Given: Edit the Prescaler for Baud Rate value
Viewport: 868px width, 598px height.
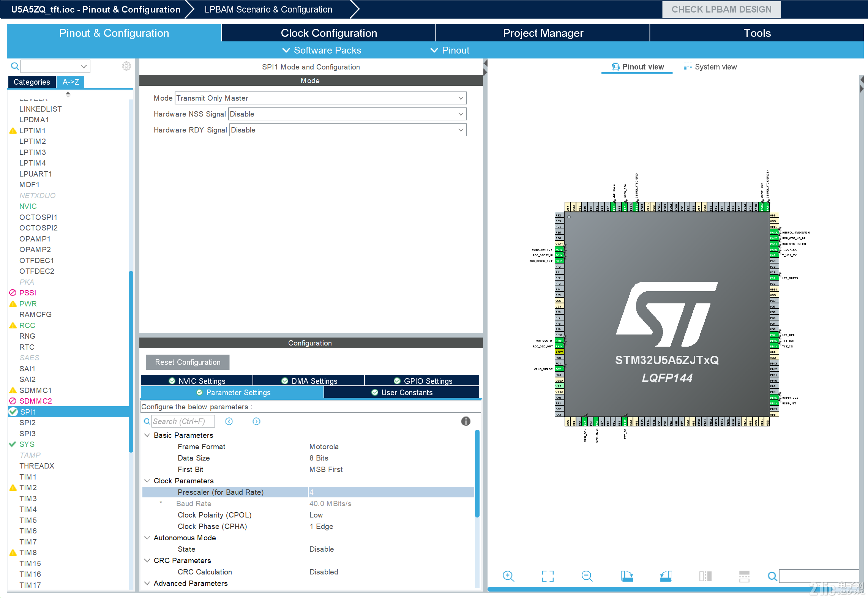Looking at the screenshot, I should pos(390,492).
